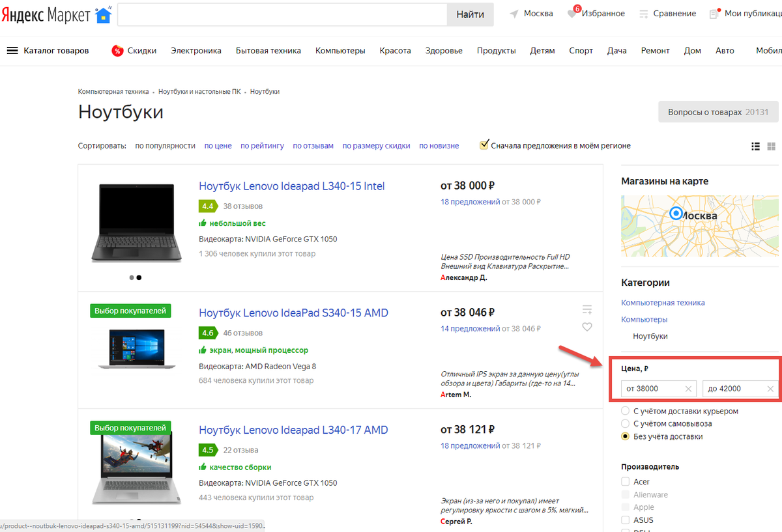
Task: Sort results by 'по цене'
Action: click(218, 146)
